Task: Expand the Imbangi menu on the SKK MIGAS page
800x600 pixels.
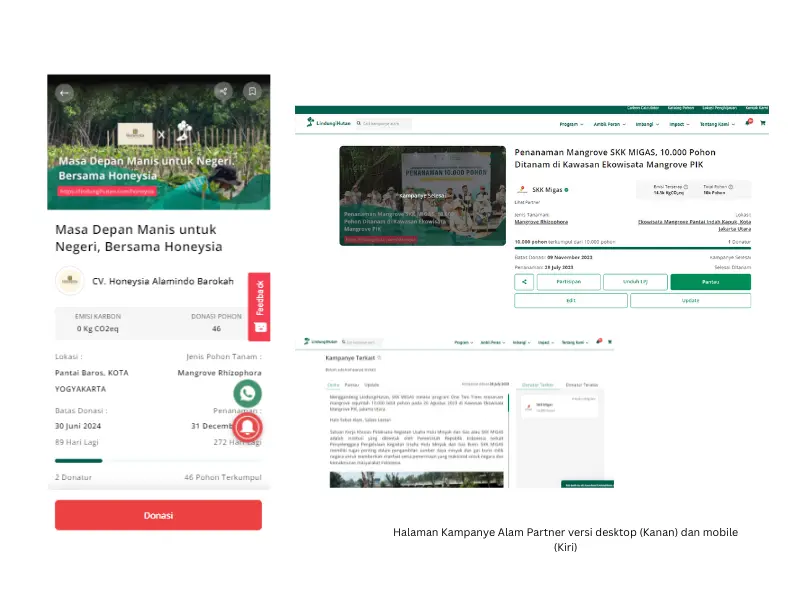Action: pyautogui.click(x=647, y=124)
